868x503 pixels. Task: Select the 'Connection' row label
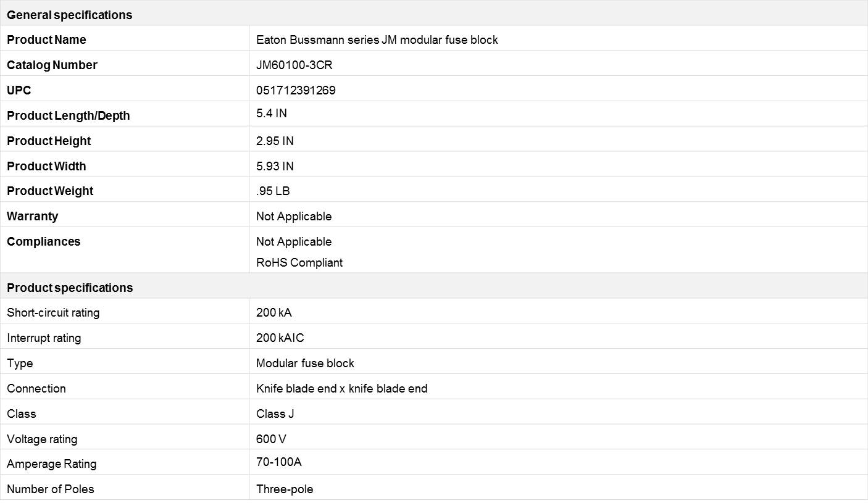point(36,389)
